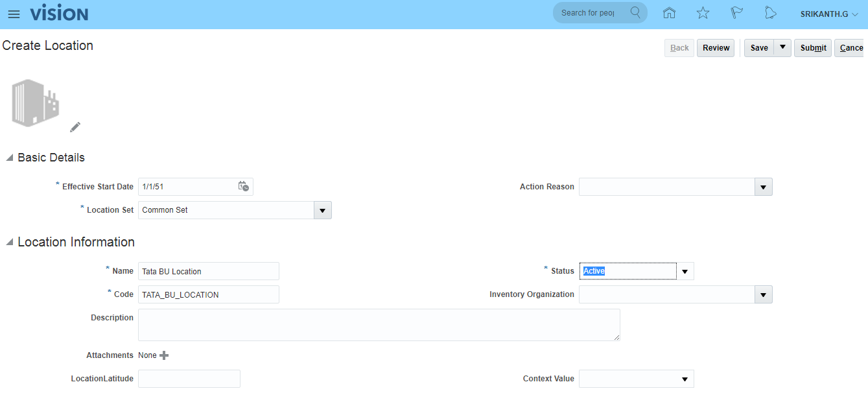This screenshot has width=868, height=393.
Task: Open the Watchlist flag icon
Action: [x=736, y=13]
